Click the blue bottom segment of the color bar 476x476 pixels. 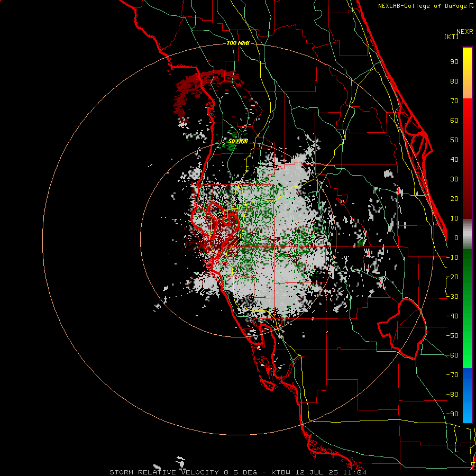[x=467, y=396]
